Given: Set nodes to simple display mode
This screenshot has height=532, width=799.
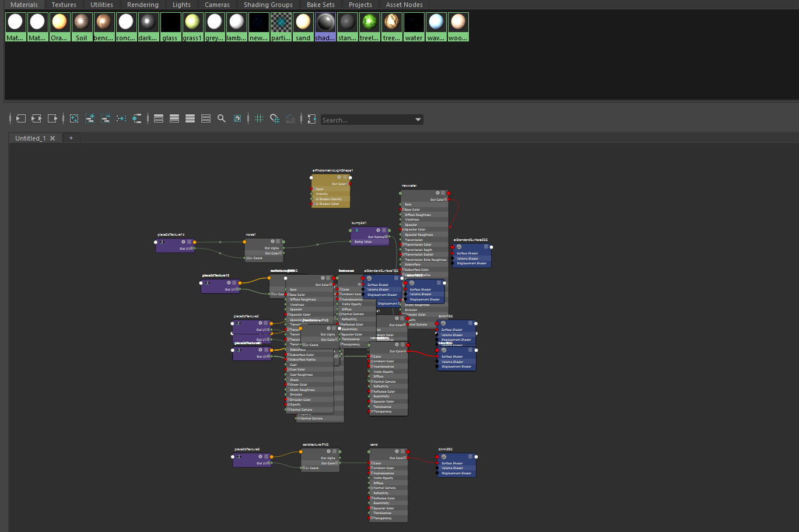Looking at the screenshot, I should (159, 118).
